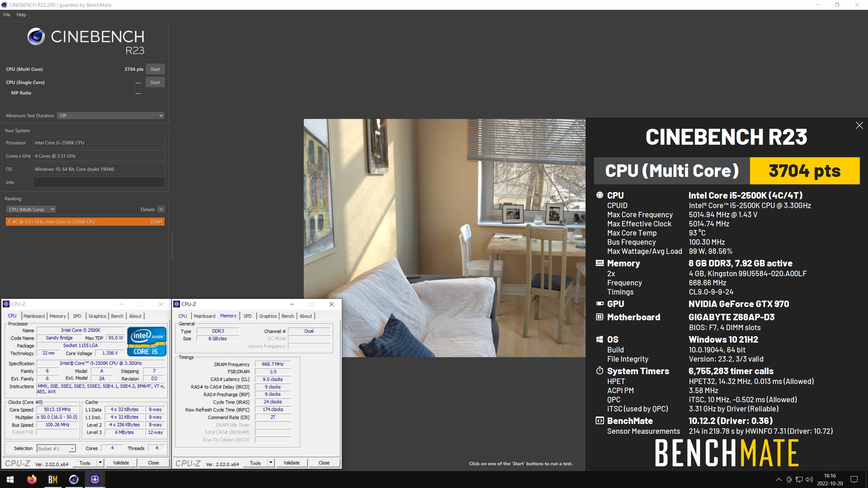Expand Tools arrow in right CPU-Z
Viewport: 868px width, 488px height.
coord(271,463)
